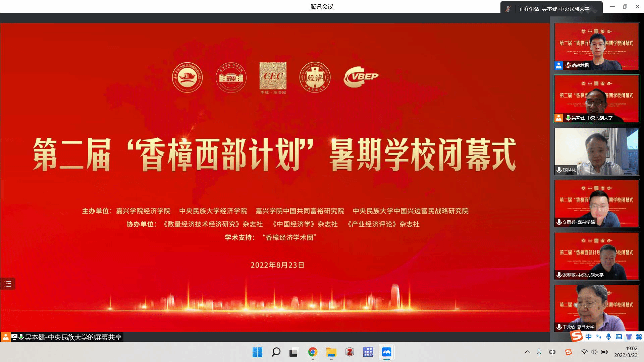Select 助教林枫 participant video thumbnail
Image resolution: width=644 pixels, height=362 pixels.
tap(597, 46)
